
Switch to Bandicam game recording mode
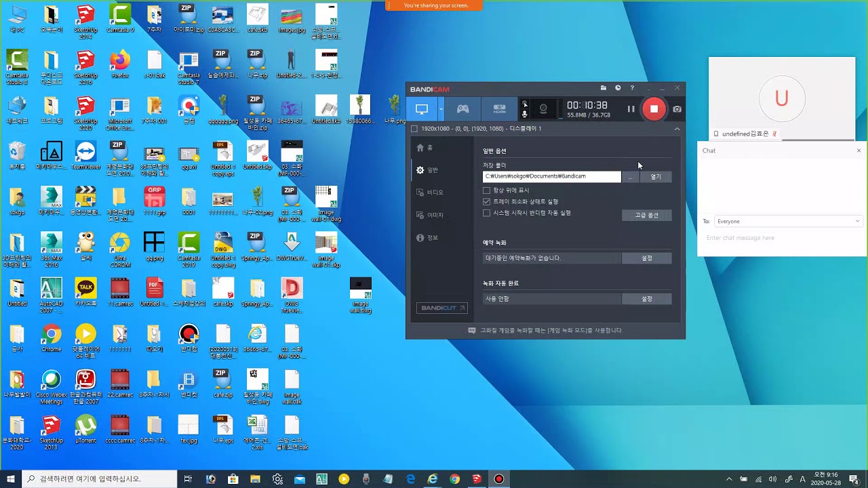(462, 108)
